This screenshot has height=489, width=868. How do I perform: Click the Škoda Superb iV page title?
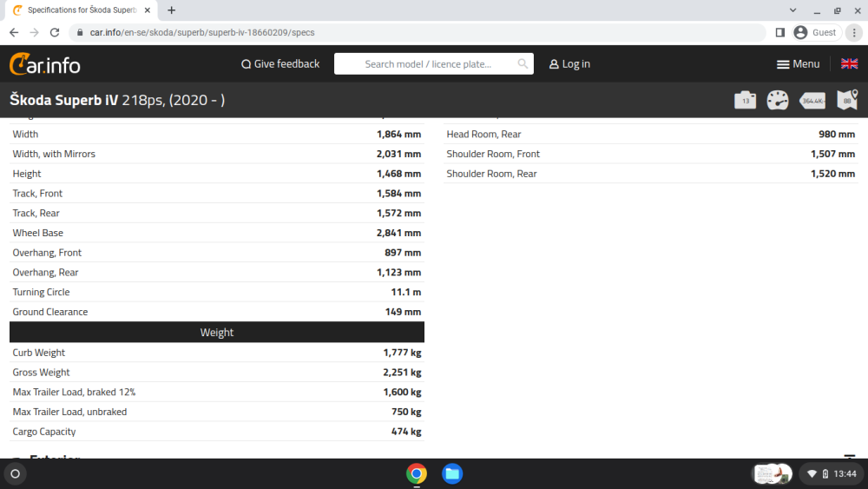(x=117, y=100)
